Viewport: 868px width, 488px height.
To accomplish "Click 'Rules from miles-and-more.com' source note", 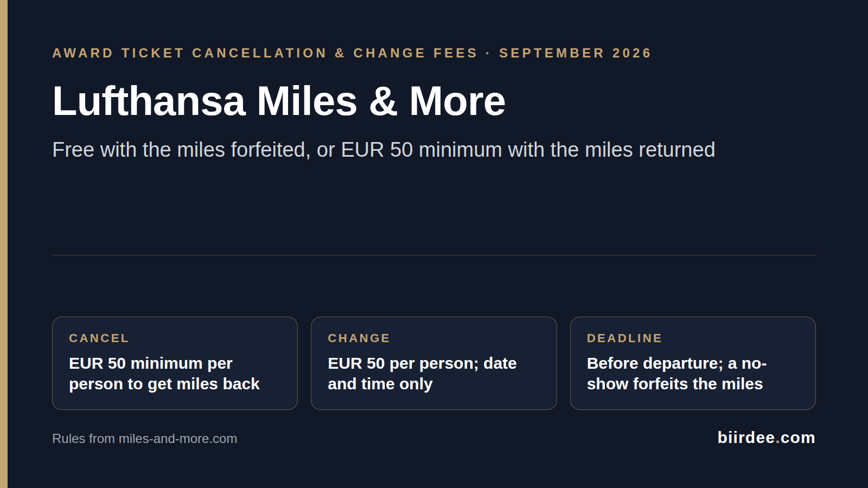I will click(145, 439).
